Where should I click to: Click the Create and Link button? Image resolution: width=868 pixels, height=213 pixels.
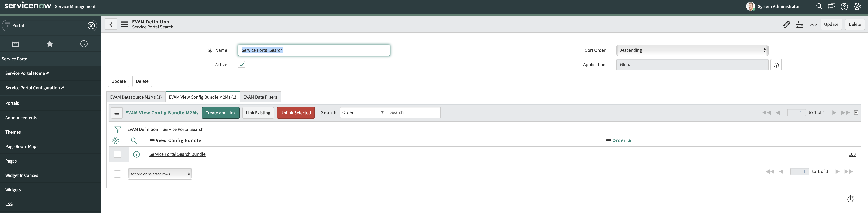(220, 112)
